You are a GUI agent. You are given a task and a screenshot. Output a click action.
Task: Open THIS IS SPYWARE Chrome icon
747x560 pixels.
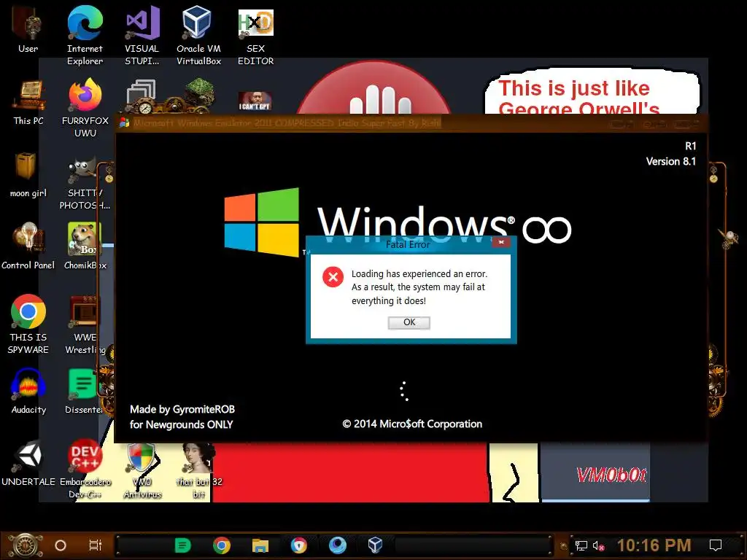(x=28, y=324)
